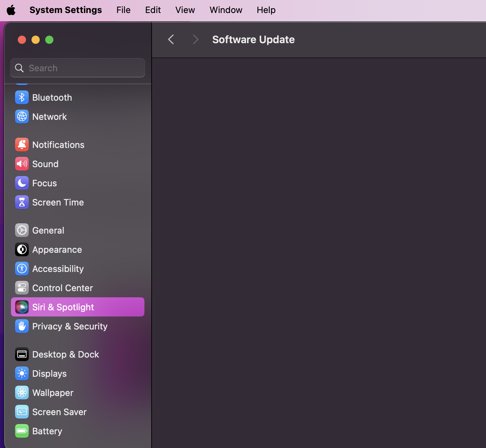Select the Bluetooth label in the sidebar
This screenshot has height=448, width=486.
[x=52, y=98]
